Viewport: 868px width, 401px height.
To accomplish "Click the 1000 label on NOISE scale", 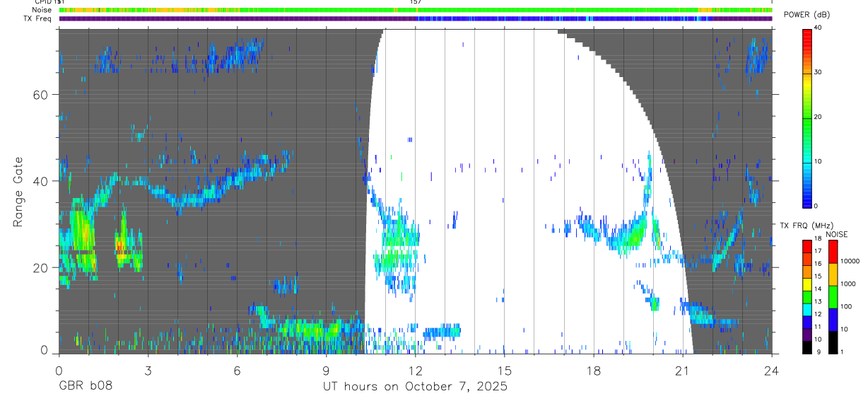I will [850, 284].
